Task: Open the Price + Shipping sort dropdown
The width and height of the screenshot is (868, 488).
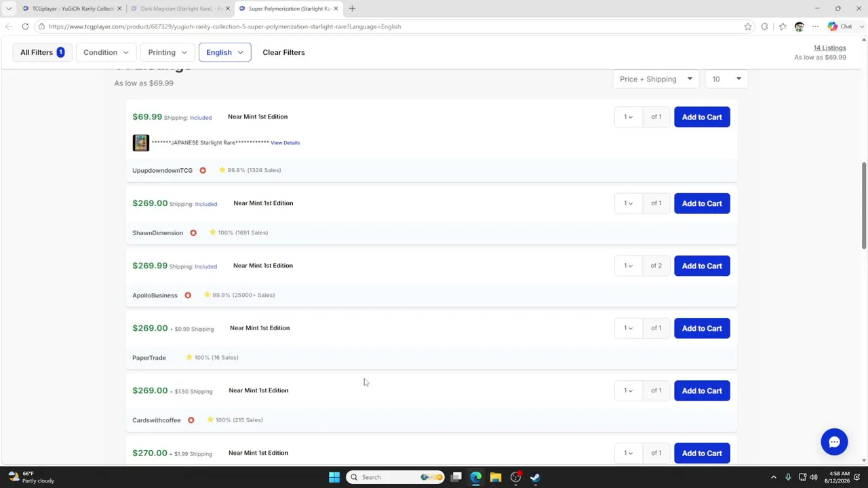Action: 656,79
